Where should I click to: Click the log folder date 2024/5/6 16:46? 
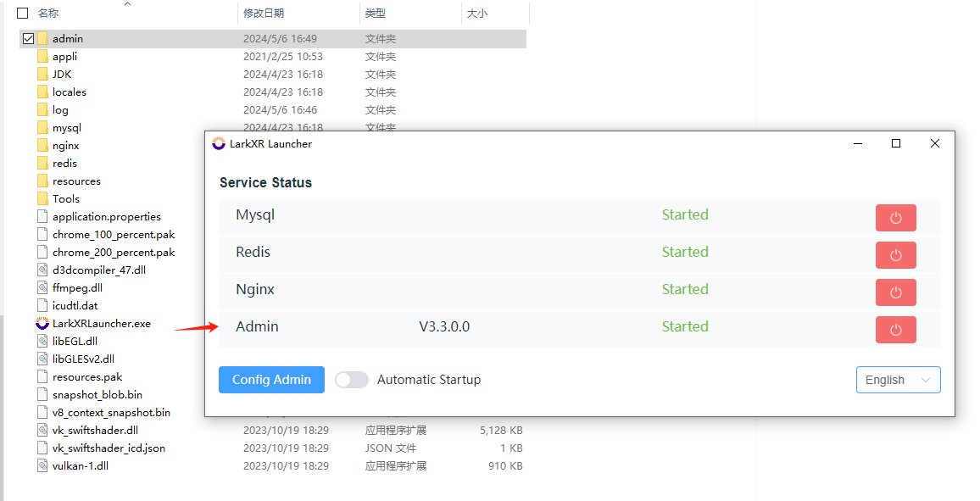[280, 110]
